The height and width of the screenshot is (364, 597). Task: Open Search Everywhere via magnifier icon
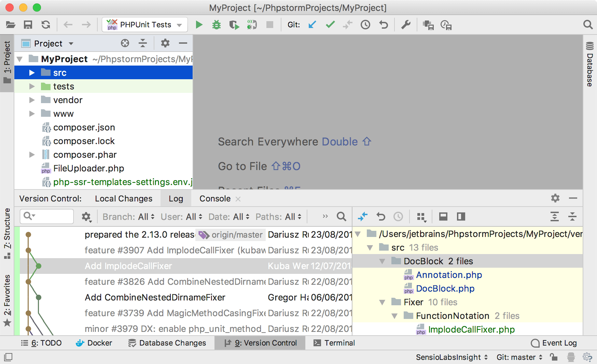[588, 25]
